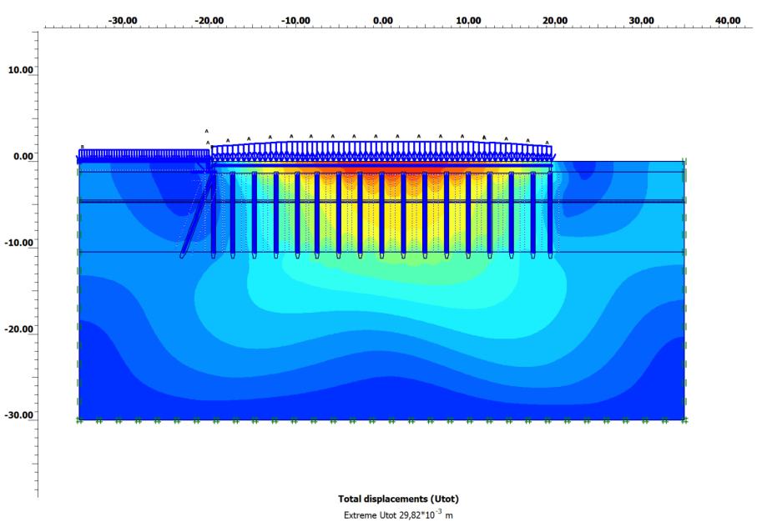This screenshot has width=767, height=532.
Task: Click the 0.00 label on the horizontal ruler
Action: pos(382,21)
